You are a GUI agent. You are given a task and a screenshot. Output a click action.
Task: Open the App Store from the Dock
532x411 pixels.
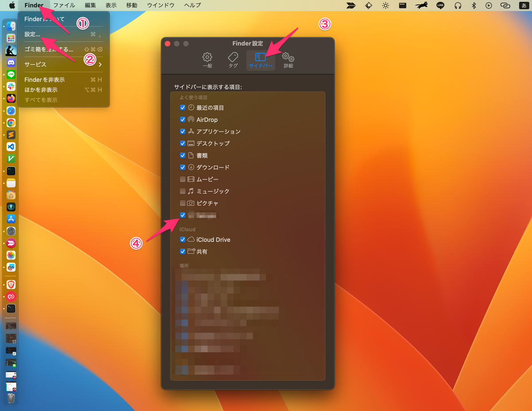tap(11, 219)
